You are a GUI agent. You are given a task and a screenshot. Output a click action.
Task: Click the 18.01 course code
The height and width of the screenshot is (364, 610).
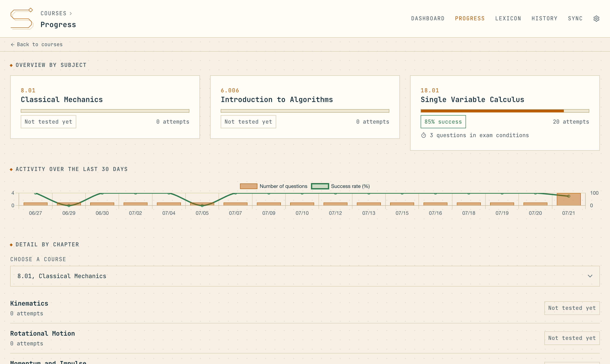(430, 91)
